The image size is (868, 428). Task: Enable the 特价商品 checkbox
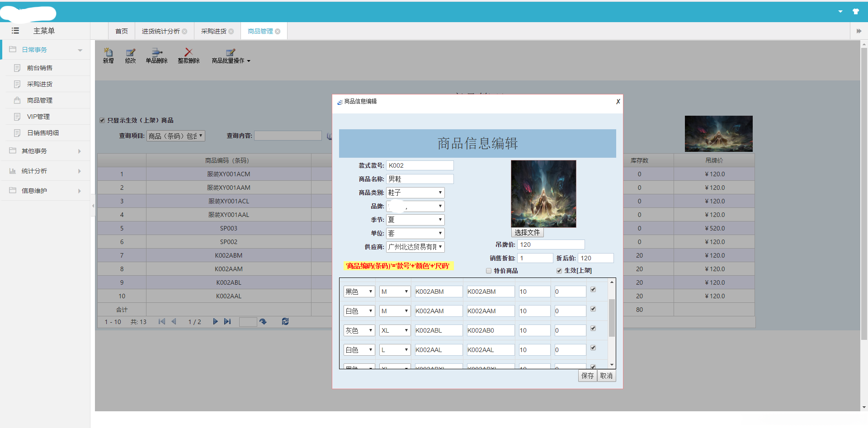click(489, 271)
